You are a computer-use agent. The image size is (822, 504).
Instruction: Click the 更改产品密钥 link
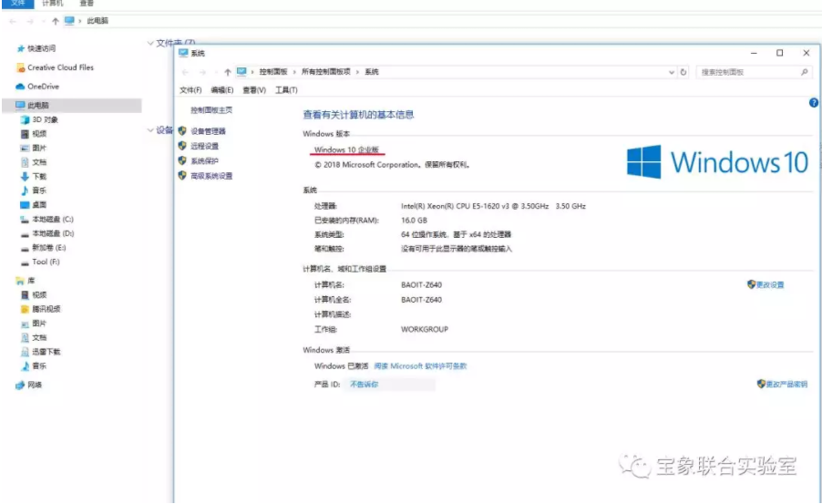tap(786, 385)
